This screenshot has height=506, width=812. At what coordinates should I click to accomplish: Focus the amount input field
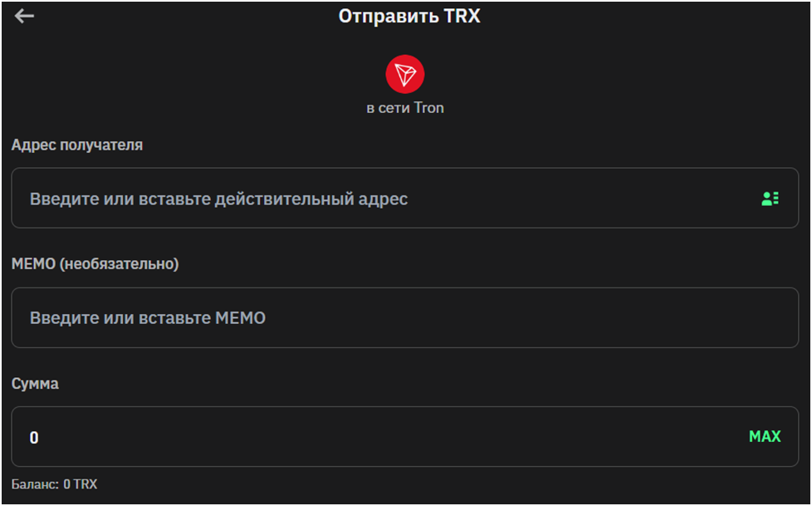[405, 436]
